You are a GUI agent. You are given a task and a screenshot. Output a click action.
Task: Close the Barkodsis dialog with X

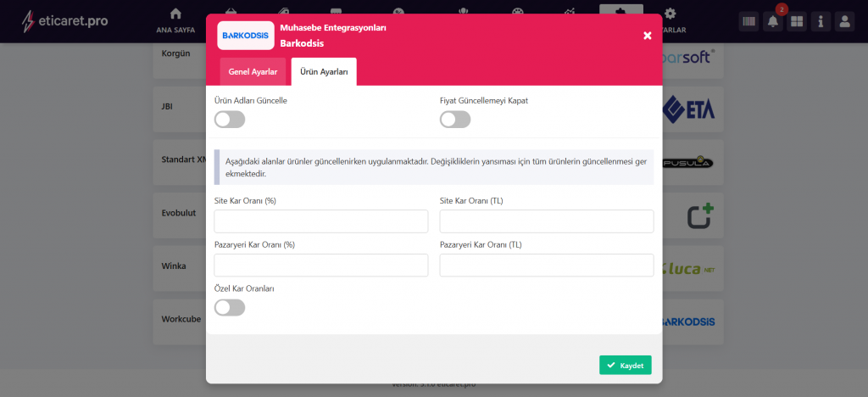click(x=648, y=36)
